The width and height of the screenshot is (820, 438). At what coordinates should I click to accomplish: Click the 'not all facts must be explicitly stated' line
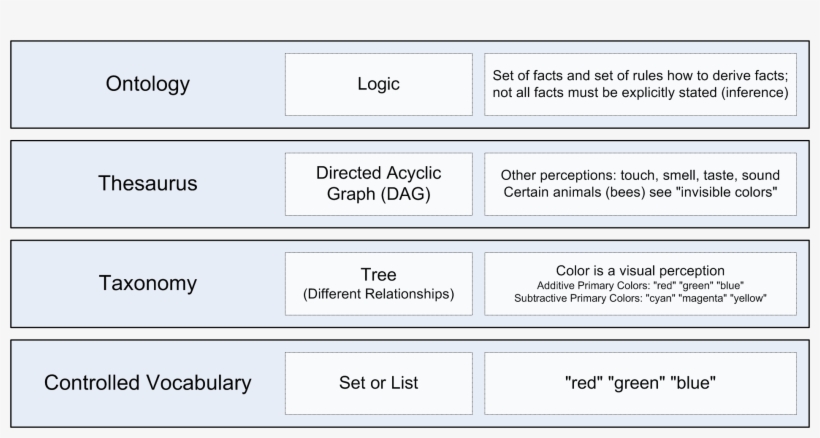(640, 93)
